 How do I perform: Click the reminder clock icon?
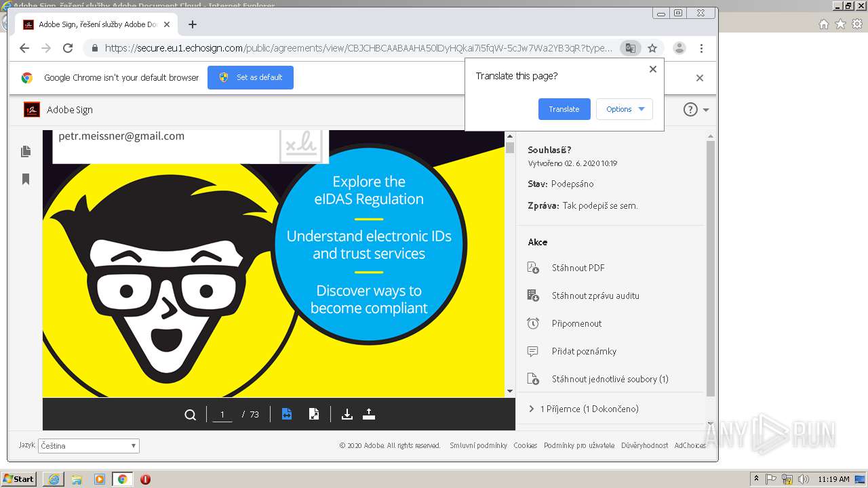pyautogui.click(x=533, y=323)
